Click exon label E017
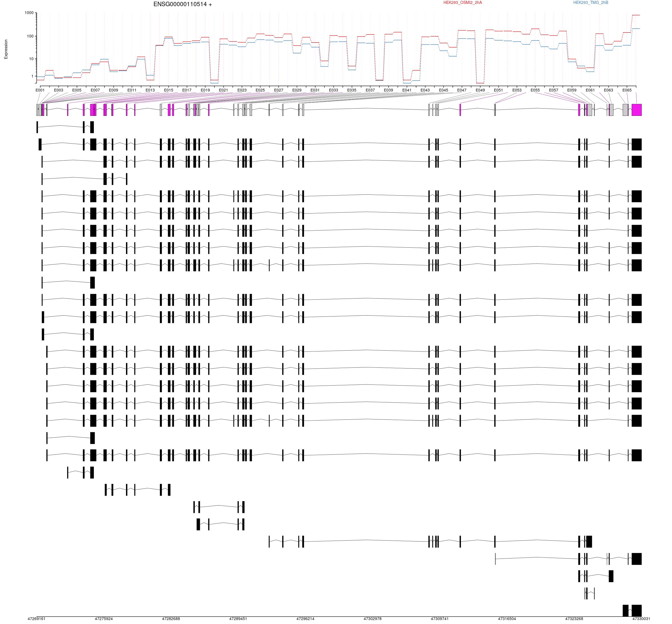Screen dimensions: 672x624 (187, 90)
